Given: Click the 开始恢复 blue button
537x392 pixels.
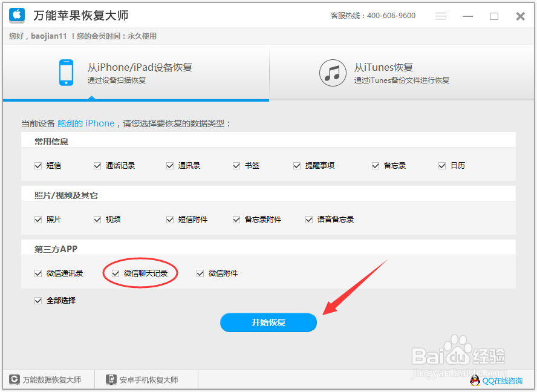Looking at the screenshot, I should (x=268, y=322).
